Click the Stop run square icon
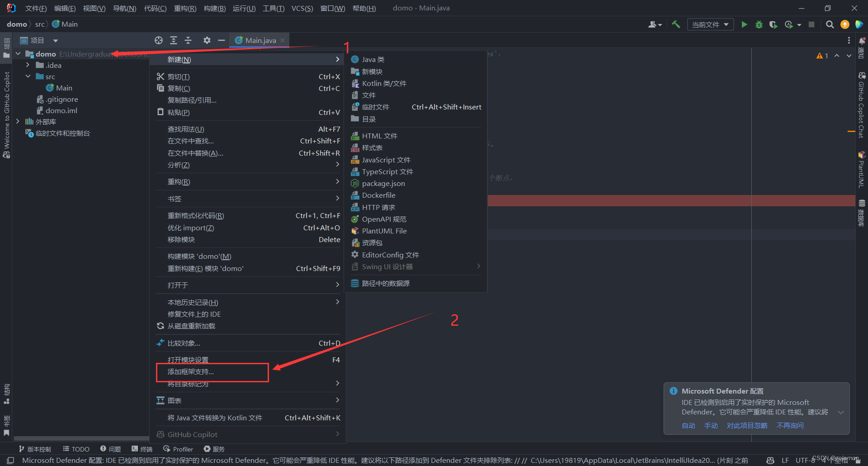Image resolution: width=868 pixels, height=466 pixels. [x=811, y=24]
